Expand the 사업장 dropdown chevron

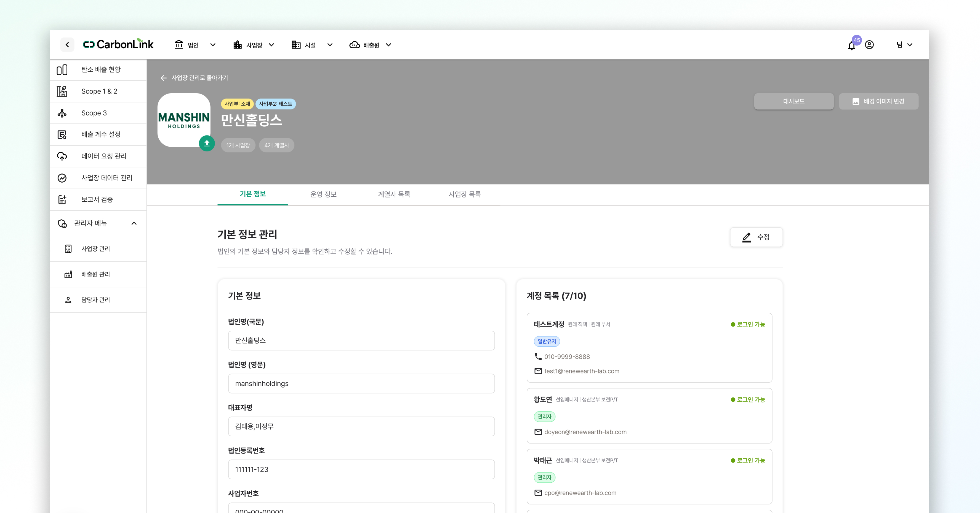pos(272,44)
